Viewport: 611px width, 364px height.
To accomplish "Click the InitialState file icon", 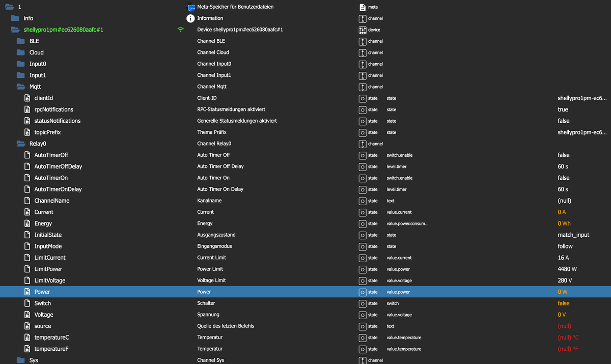I will pyautogui.click(x=27, y=235).
